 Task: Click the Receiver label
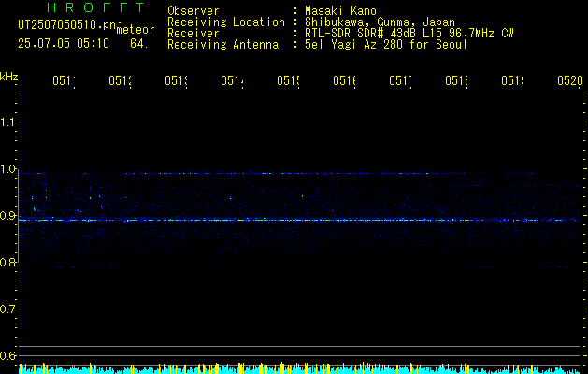point(194,34)
